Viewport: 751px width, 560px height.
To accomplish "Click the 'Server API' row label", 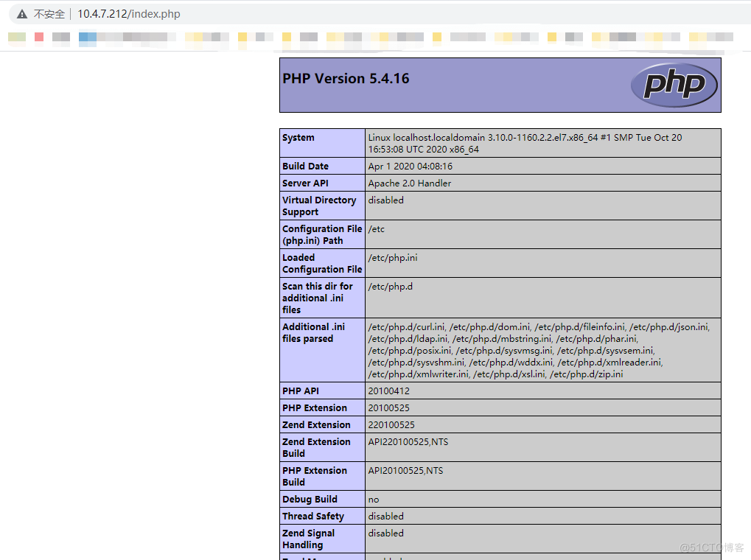I will (x=306, y=183).
